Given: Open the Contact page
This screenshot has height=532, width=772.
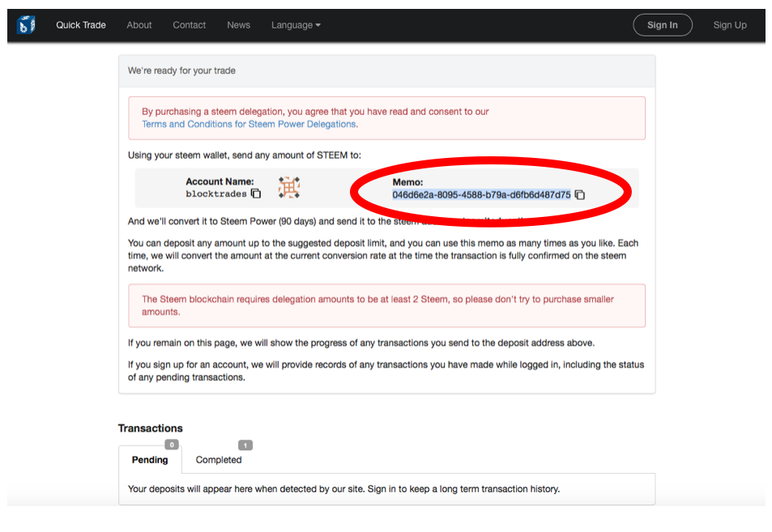Looking at the screenshot, I should pos(189,25).
